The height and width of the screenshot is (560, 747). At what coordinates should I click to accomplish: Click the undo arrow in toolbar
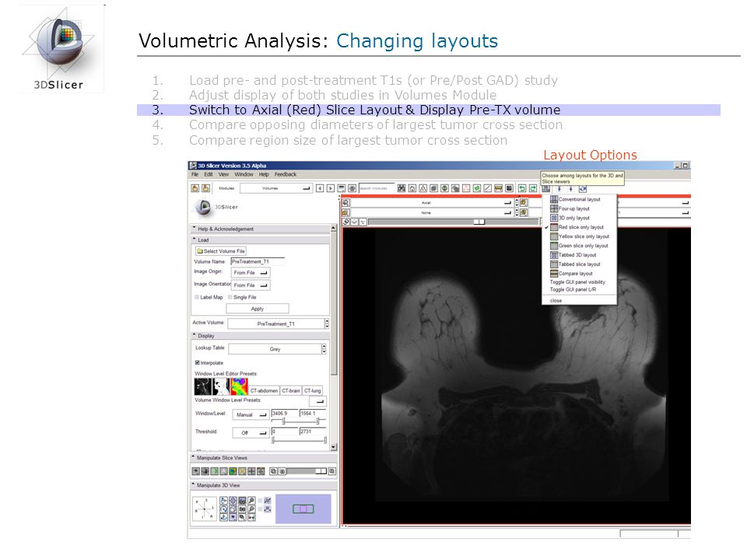tap(521, 188)
